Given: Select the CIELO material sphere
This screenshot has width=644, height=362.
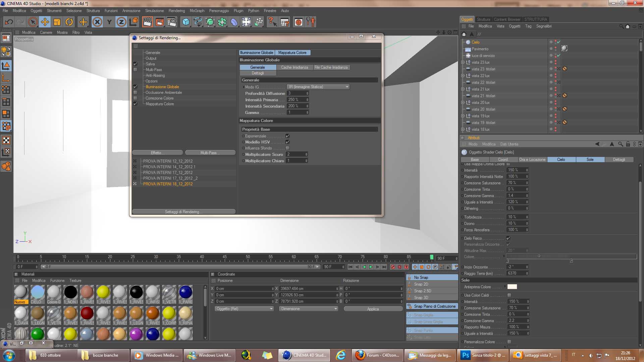Looking at the screenshot, I should 38,292.
